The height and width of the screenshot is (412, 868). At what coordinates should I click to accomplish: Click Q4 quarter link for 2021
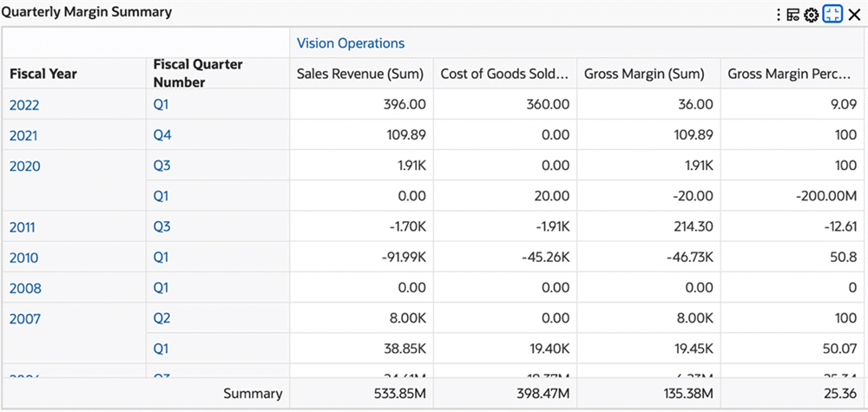point(162,136)
